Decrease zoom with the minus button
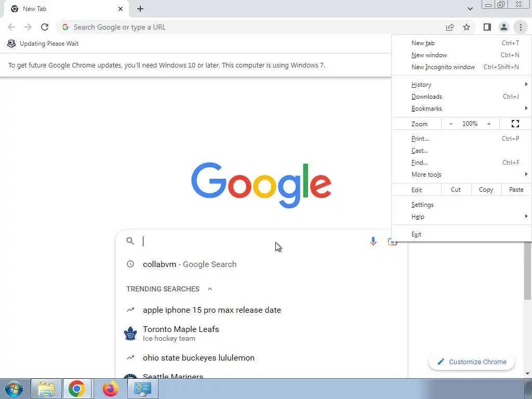Screen dimensions: 532x399 pyautogui.click(x=450, y=124)
